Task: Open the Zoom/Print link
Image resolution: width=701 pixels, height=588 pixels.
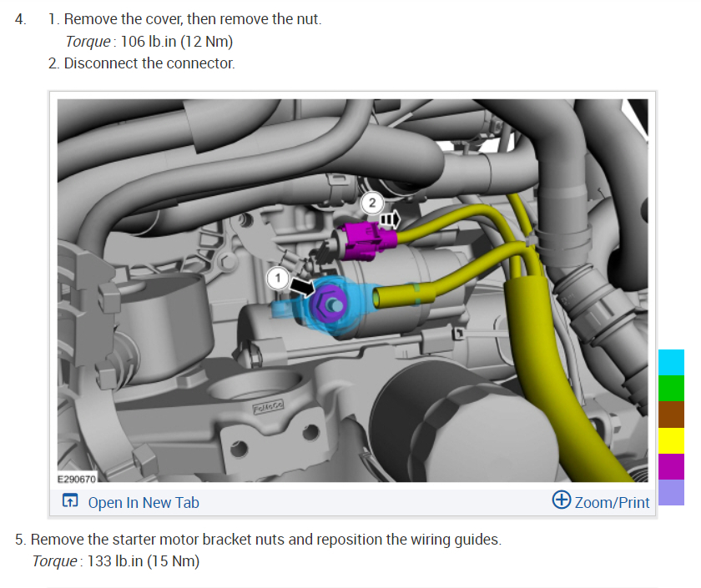Action: [612, 503]
